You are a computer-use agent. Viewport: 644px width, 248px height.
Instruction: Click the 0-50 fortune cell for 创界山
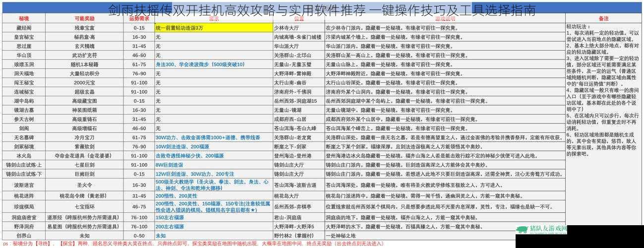click(139, 235)
